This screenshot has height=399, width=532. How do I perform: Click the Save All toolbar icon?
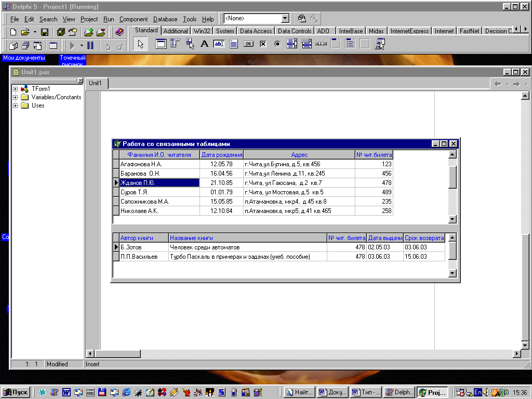click(61, 32)
